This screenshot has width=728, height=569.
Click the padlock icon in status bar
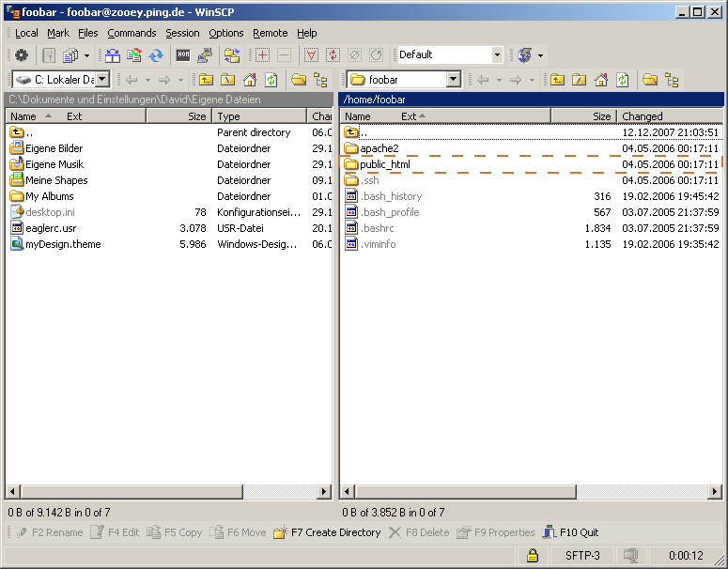coord(533,555)
